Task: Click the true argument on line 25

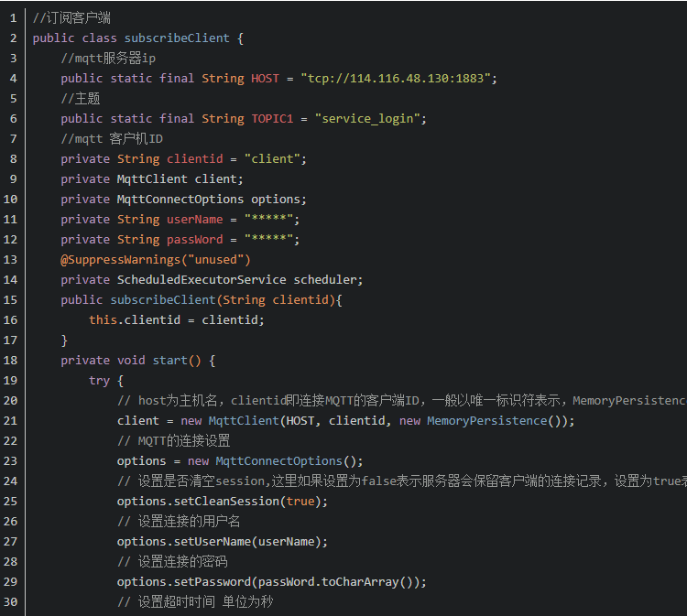Action: click(300, 502)
